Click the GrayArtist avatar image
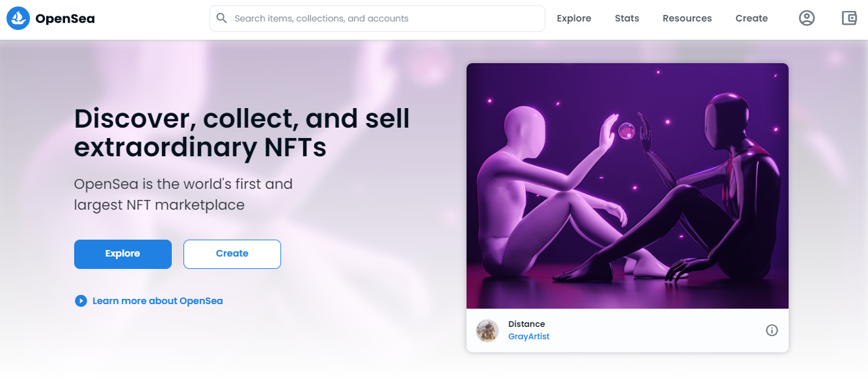This screenshot has width=868, height=392. [x=487, y=331]
